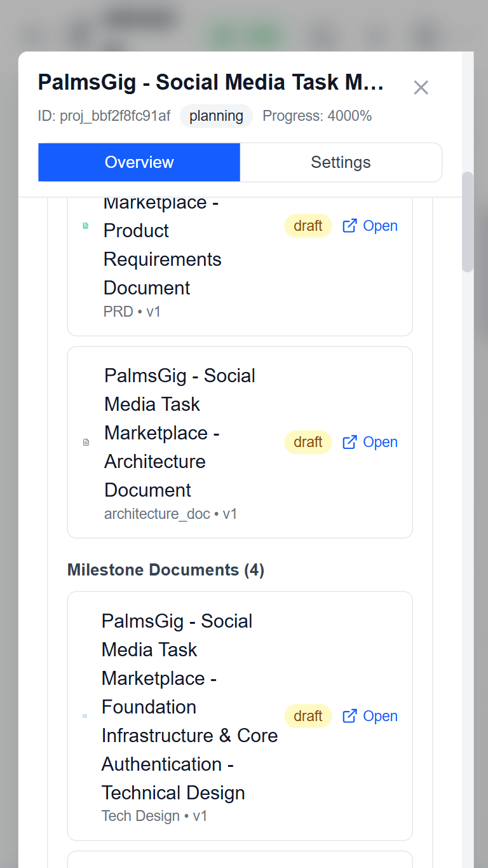Click the draft badge on the PRD card
This screenshot has width=488, height=868.
(308, 226)
